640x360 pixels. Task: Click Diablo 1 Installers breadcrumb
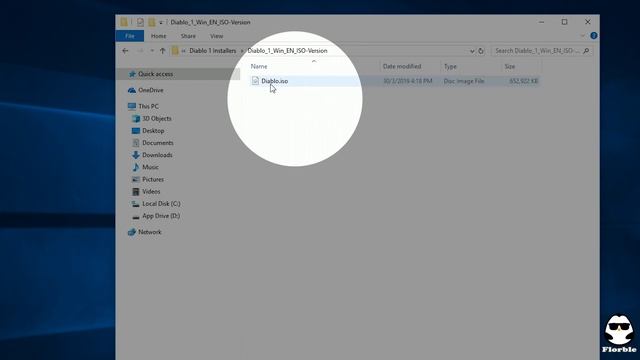point(213,51)
